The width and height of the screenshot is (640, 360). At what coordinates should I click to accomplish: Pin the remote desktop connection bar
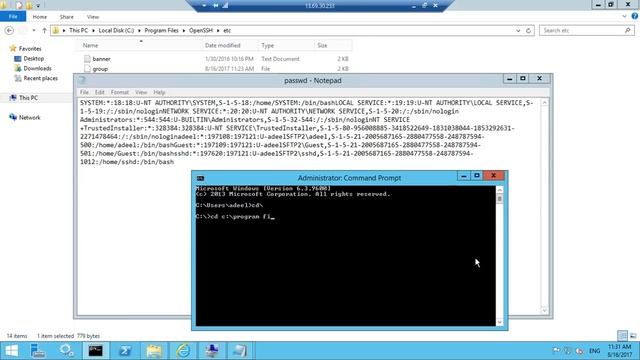pyautogui.click(x=215, y=5)
